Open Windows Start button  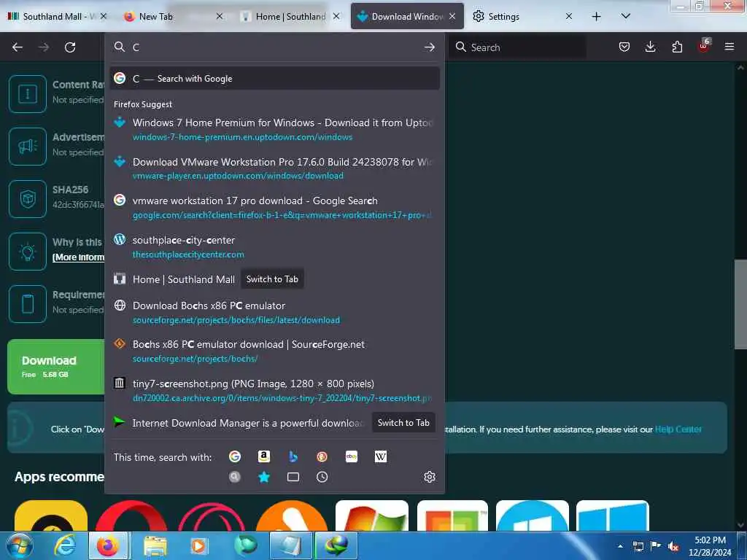tap(19, 545)
